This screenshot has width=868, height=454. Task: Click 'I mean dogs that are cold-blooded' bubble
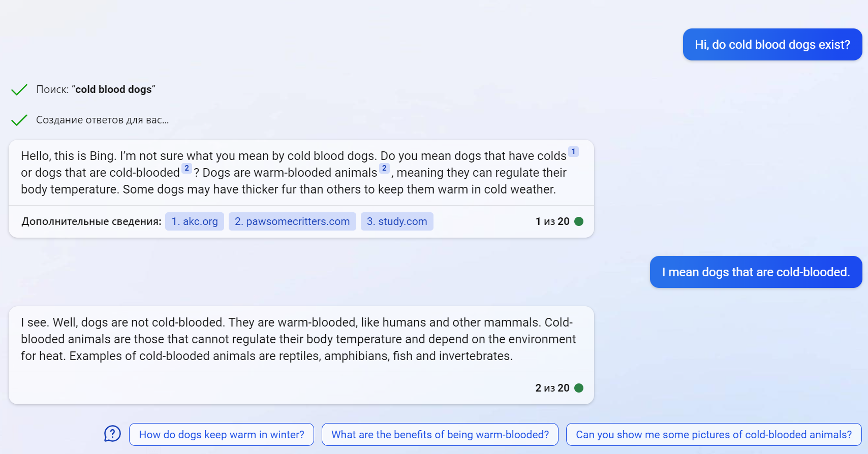756,272
